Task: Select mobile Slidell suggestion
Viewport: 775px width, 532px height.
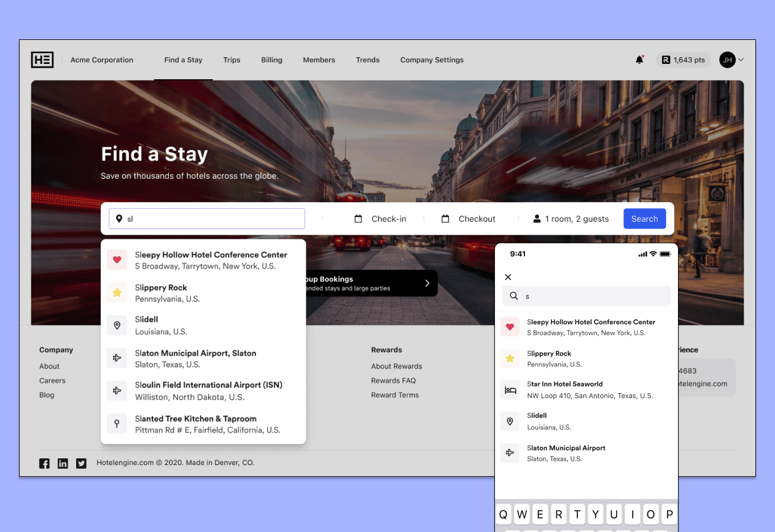Action: (x=586, y=421)
